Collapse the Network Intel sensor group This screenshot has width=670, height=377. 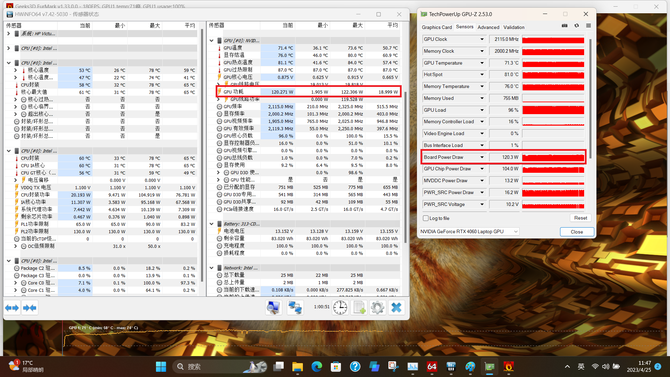click(212, 268)
